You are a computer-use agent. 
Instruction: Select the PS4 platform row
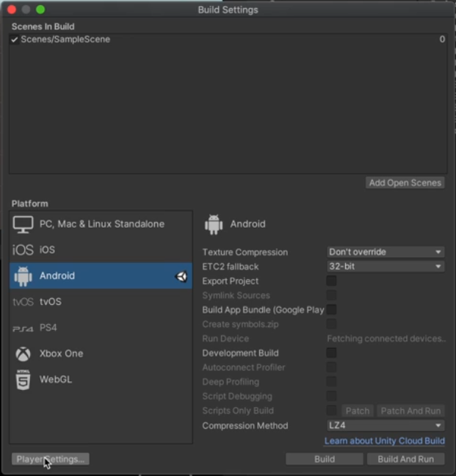coord(101,328)
